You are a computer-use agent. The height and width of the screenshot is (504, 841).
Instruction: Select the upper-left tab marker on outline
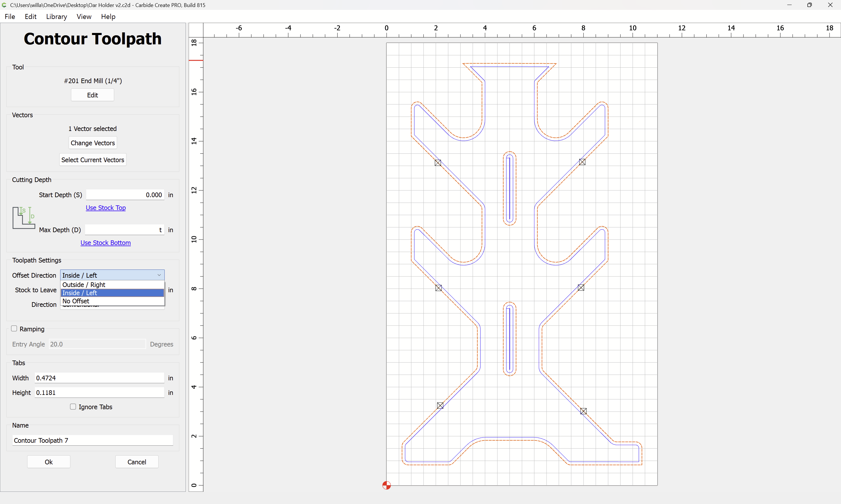coord(438,163)
